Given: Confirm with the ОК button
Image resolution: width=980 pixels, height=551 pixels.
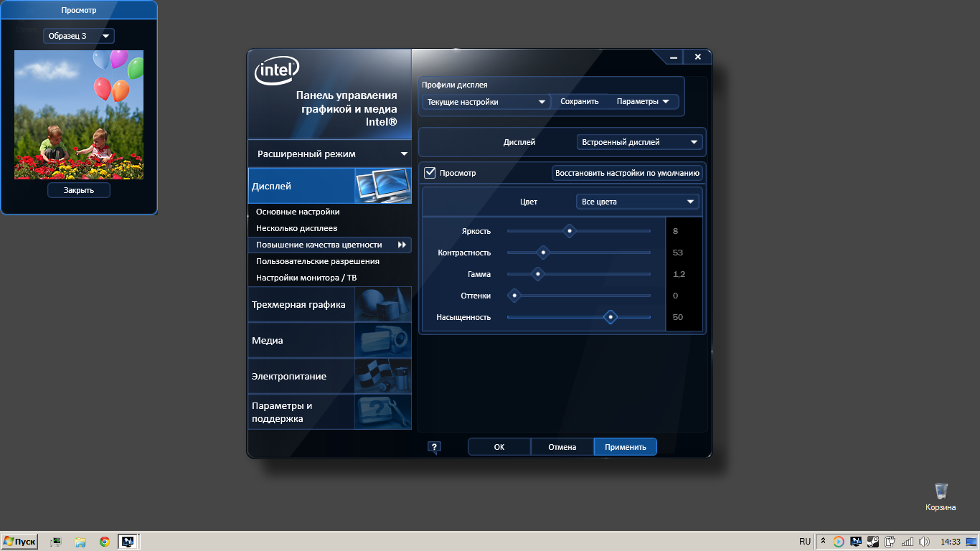Looking at the screenshot, I should point(499,447).
